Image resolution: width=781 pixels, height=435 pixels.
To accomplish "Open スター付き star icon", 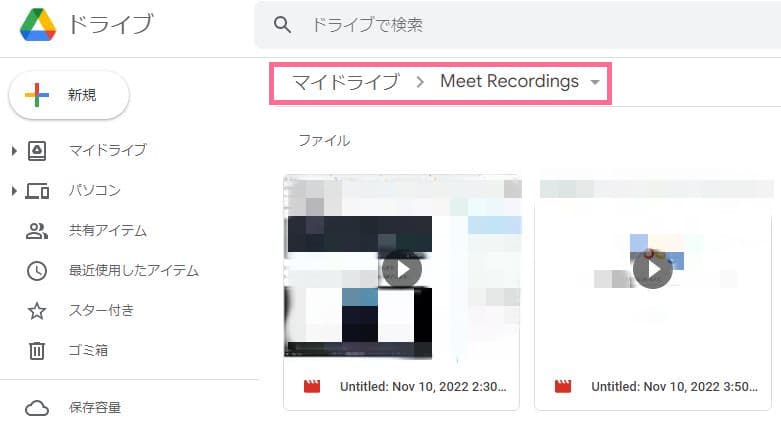I will [x=37, y=311].
